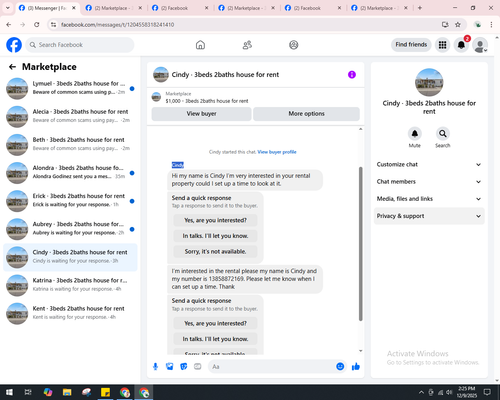Send a thumbs-up like
The image size is (500, 400).
pyautogui.click(x=356, y=367)
